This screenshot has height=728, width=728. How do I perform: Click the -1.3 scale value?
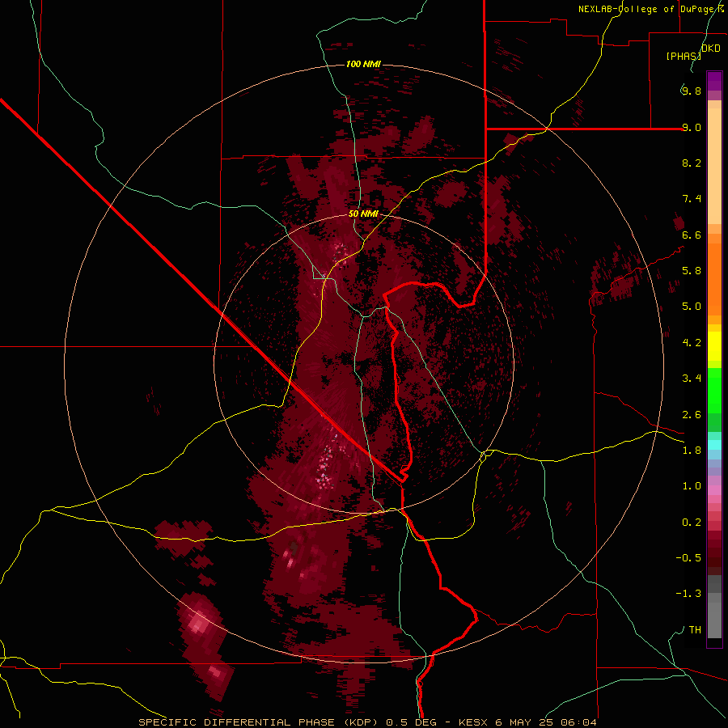coord(688,594)
